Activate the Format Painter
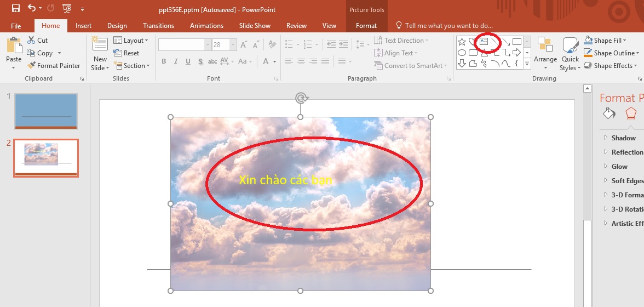This screenshot has height=307, width=644. point(54,65)
